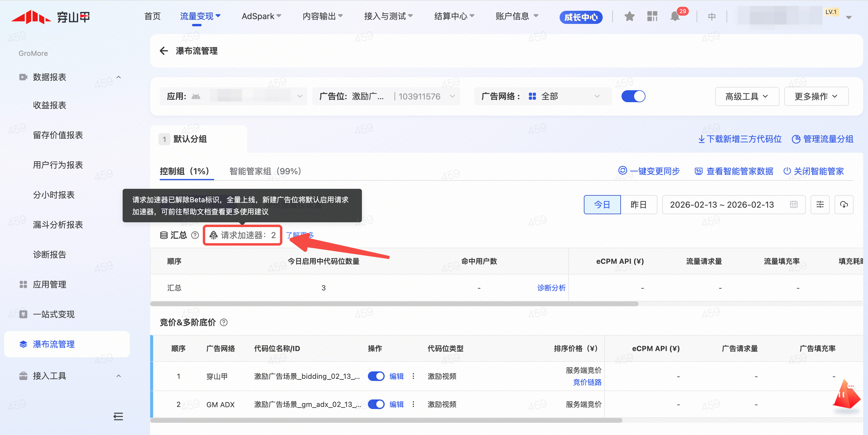Image resolution: width=868 pixels, height=435 pixels.
Task: Open the notifications bell icon
Action: 674,16
